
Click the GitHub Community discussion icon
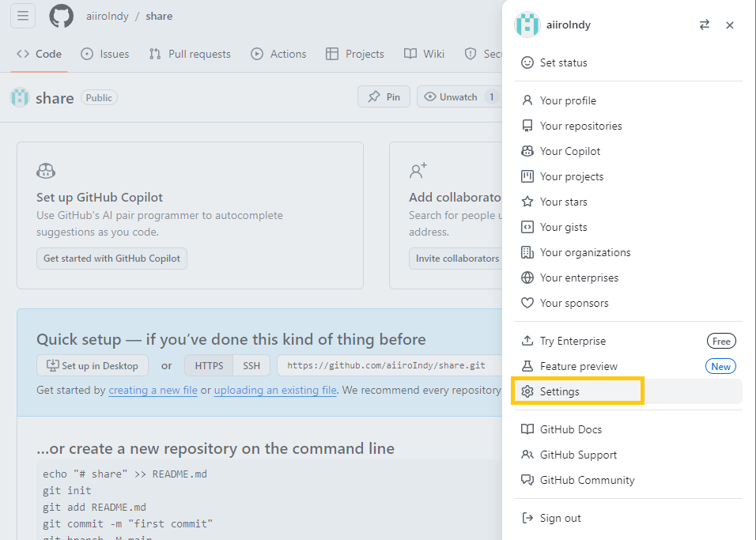(x=527, y=480)
